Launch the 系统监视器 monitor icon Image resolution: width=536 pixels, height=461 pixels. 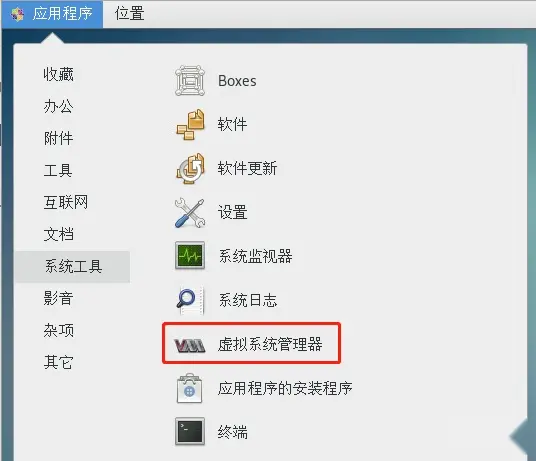[x=190, y=256]
